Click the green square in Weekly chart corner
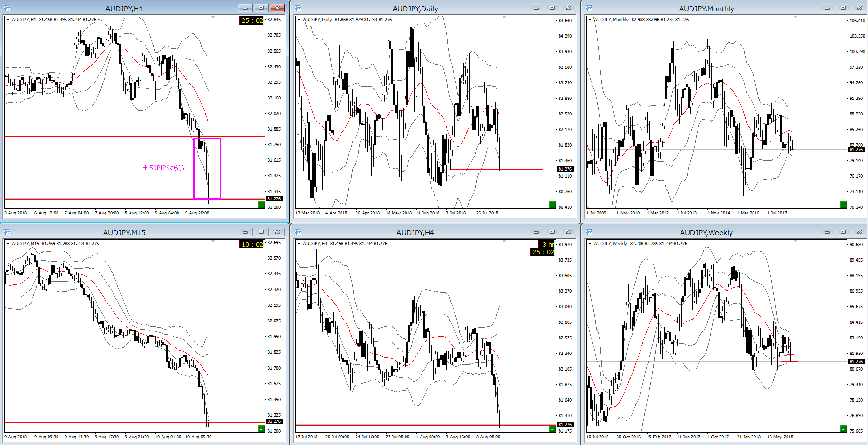 [843, 429]
